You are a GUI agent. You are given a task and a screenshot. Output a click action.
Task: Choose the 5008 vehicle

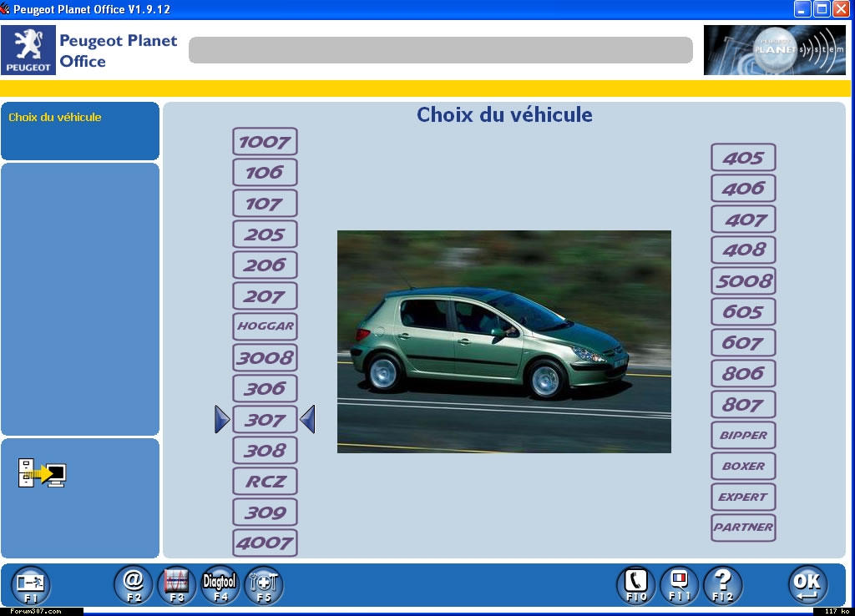[743, 281]
